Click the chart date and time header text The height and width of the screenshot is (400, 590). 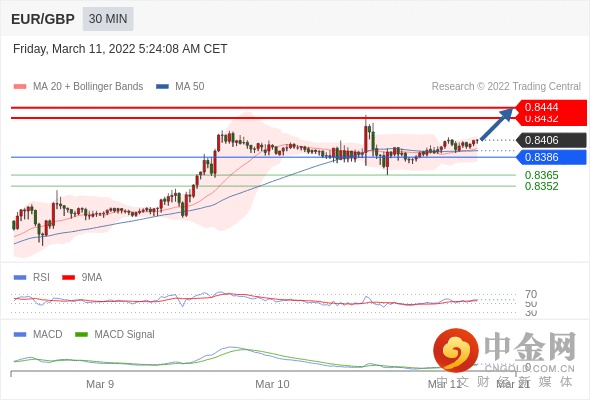(120, 49)
